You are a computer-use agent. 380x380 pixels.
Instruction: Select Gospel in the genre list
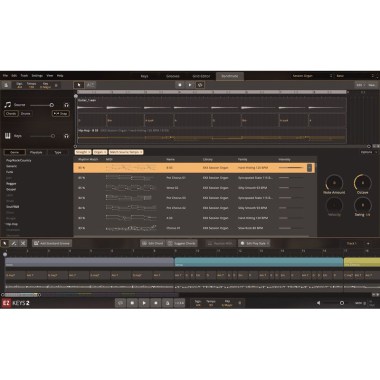coord(11,189)
